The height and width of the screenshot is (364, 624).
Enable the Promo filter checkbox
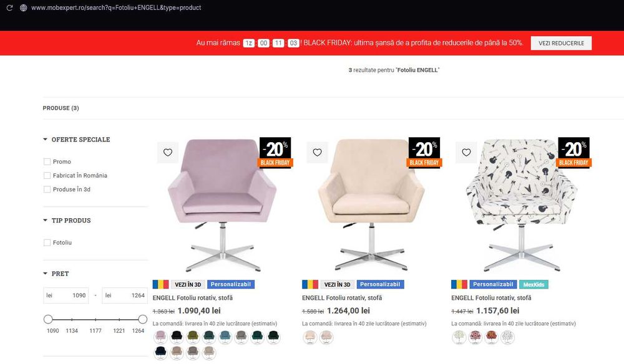(x=47, y=161)
